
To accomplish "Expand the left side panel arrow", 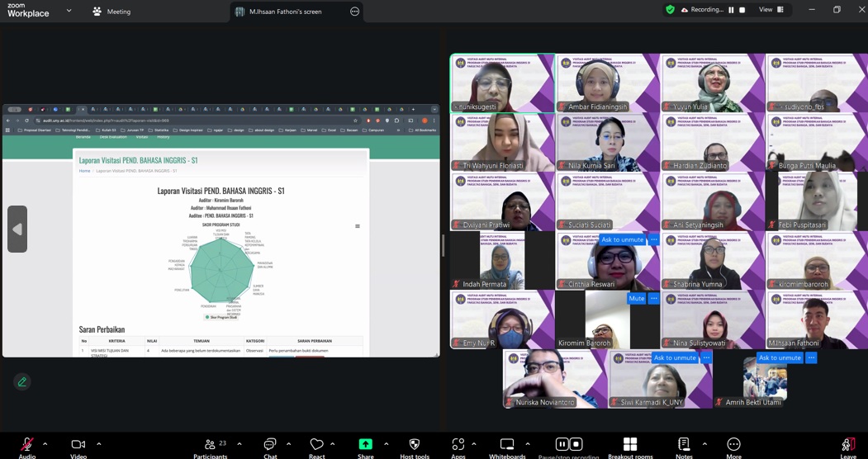I will [x=17, y=229].
